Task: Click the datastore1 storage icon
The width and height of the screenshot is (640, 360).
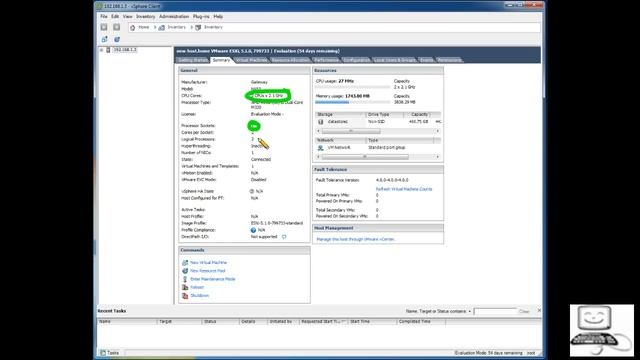Action: click(x=320, y=122)
